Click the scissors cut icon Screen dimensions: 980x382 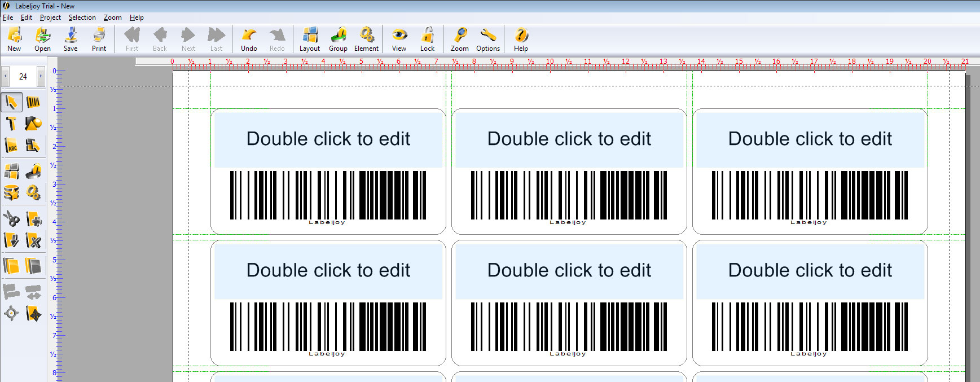11,218
